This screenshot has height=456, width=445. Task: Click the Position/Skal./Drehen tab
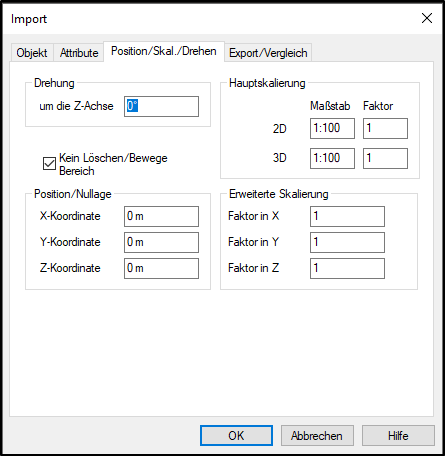pyautogui.click(x=164, y=51)
